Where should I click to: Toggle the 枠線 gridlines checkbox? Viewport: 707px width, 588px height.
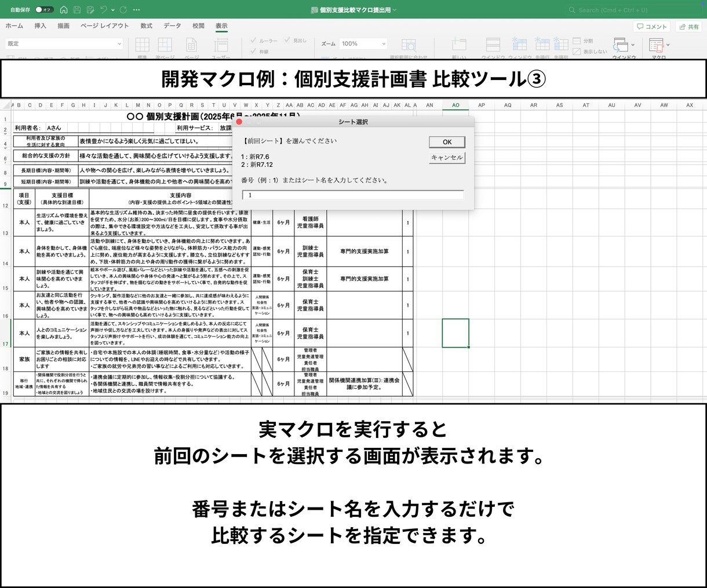click(253, 52)
